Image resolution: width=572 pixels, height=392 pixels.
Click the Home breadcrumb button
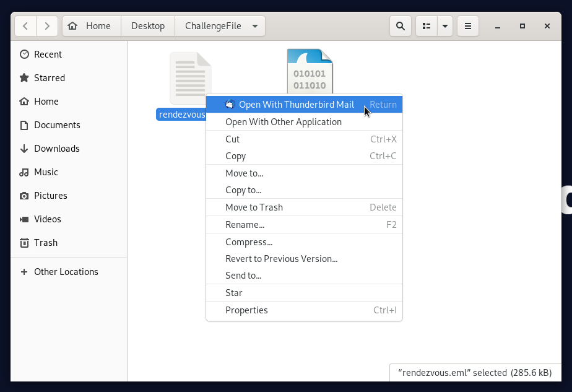[90, 26]
